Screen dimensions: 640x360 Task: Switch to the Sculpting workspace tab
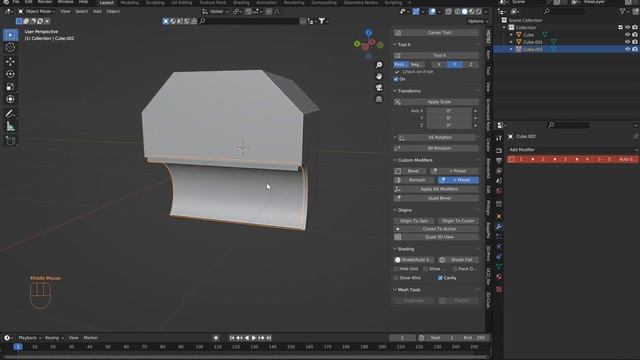pos(155,2)
